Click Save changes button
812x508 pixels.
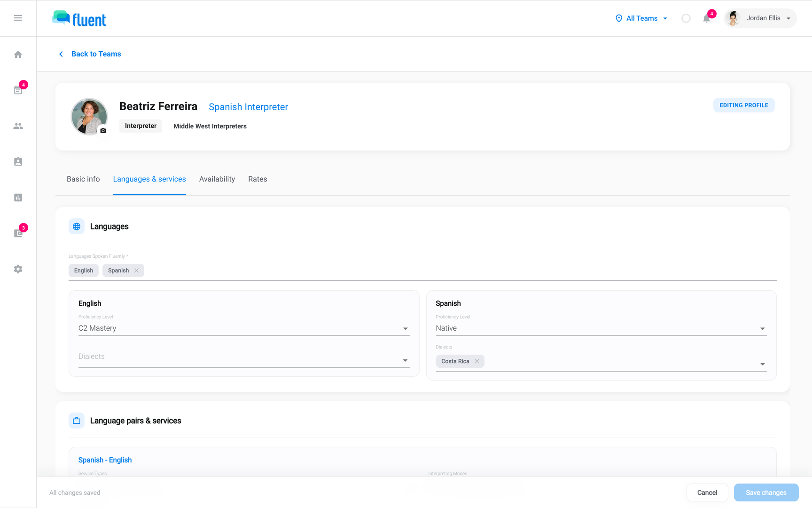point(766,492)
